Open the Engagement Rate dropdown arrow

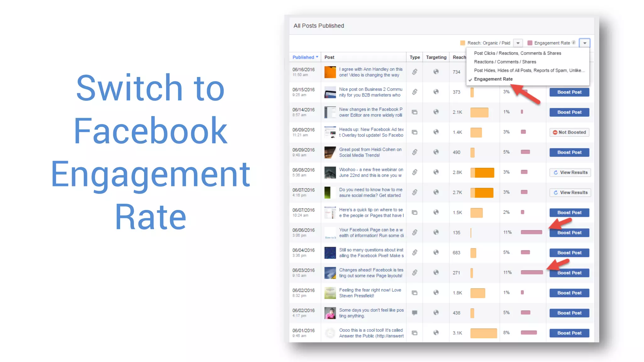[x=585, y=43]
